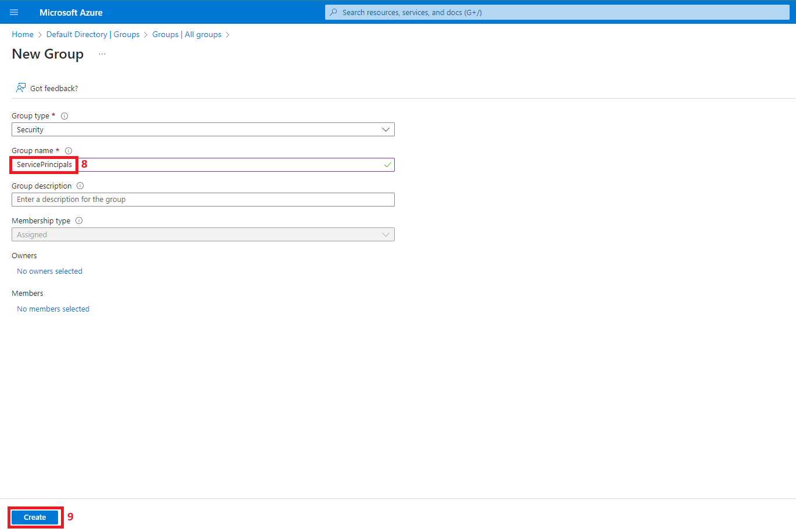Open the Membership type Assigned dropdown
The width and height of the screenshot is (796, 532).
[203, 234]
